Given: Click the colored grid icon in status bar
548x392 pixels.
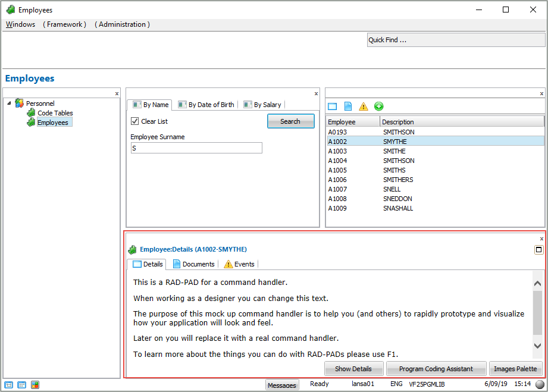Looking at the screenshot, I should (35, 385).
